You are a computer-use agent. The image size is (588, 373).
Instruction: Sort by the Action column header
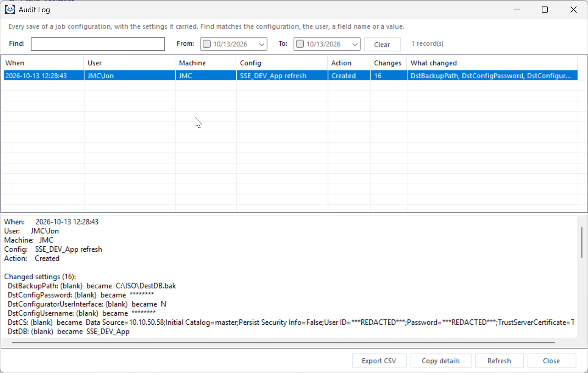(x=349, y=63)
